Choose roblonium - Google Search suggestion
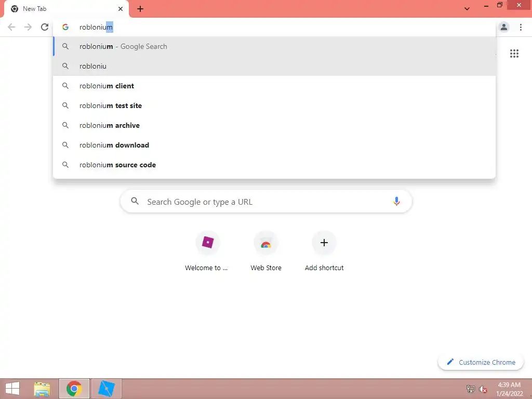The image size is (532, 399). point(274,46)
